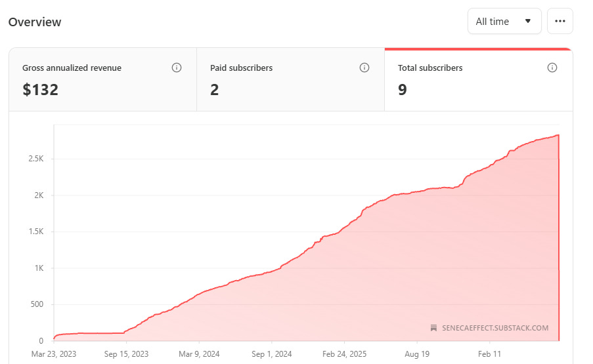Click info icon for Gross annualized revenue
The width and height of the screenshot is (593, 364).
(x=177, y=68)
